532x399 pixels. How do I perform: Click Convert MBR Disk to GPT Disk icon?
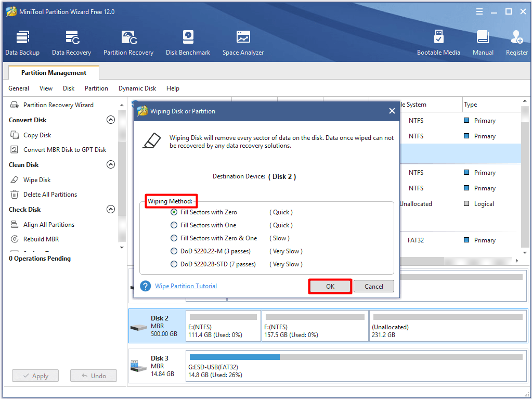[x=15, y=150]
